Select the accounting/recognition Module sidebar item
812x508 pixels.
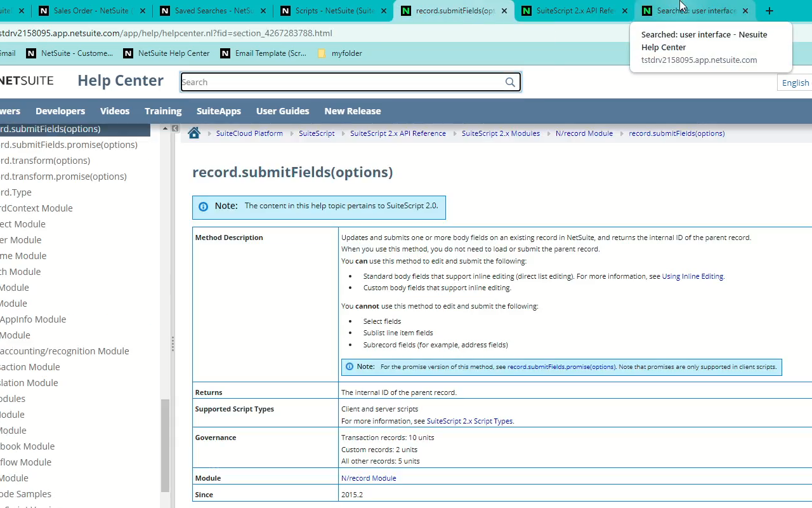pyautogui.click(x=65, y=351)
